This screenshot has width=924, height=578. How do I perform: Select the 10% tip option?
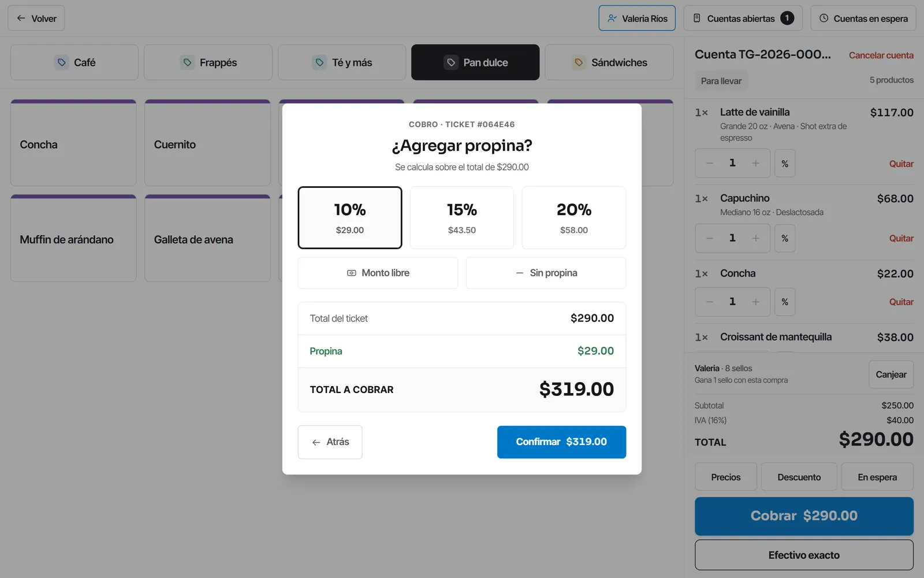point(350,217)
